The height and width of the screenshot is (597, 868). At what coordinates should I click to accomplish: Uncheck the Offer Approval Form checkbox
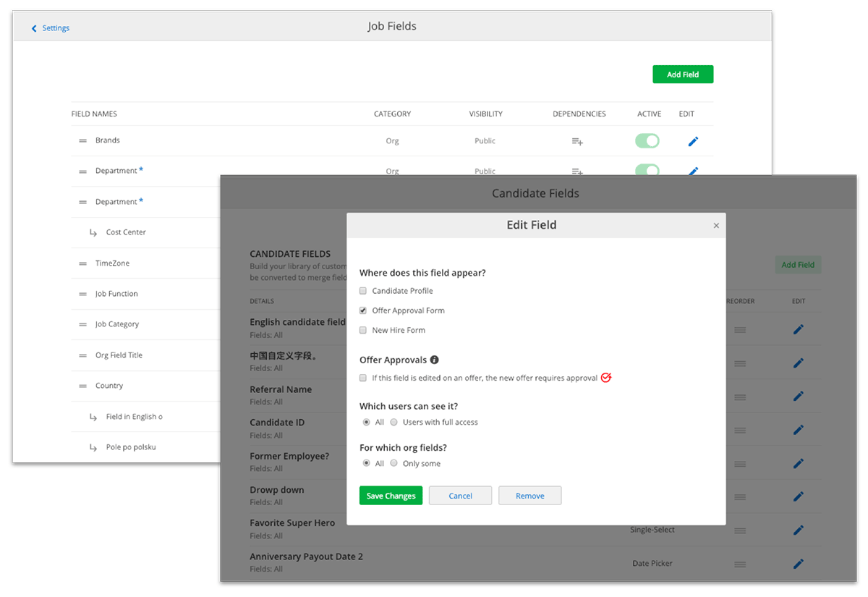coord(363,310)
